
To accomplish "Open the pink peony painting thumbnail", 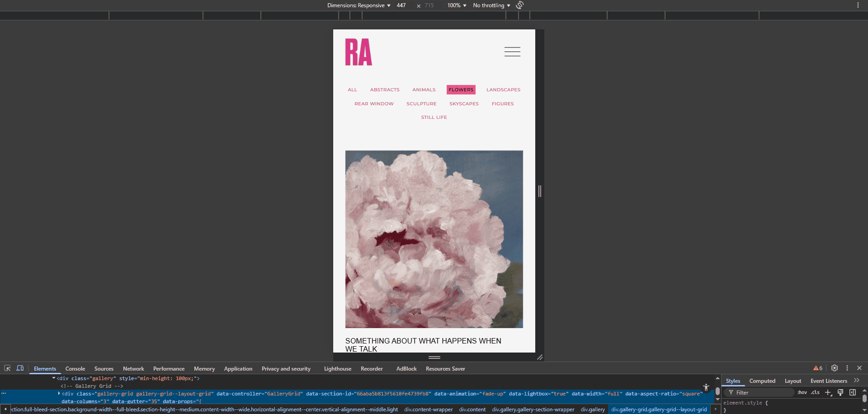I will 434,239.
